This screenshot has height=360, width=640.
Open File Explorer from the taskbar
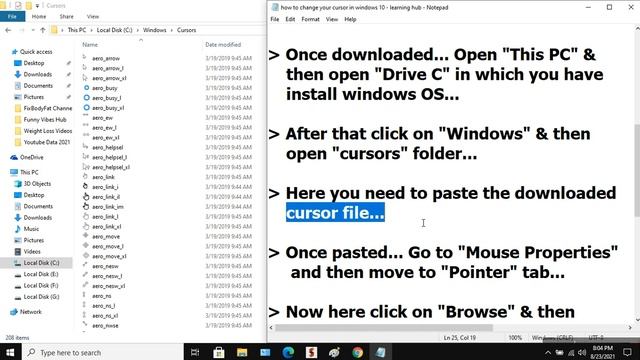pyautogui.click(x=242, y=352)
